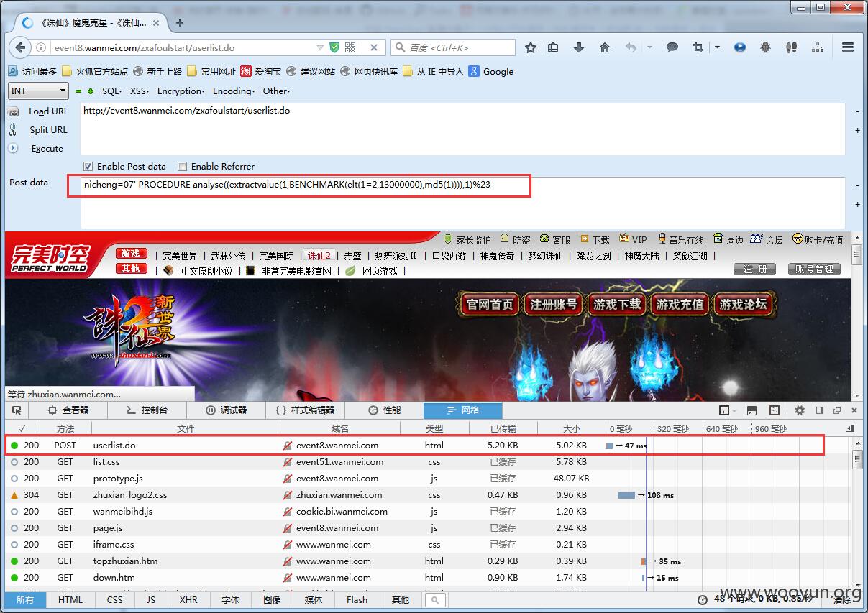Click the Post data text field

coord(462,203)
